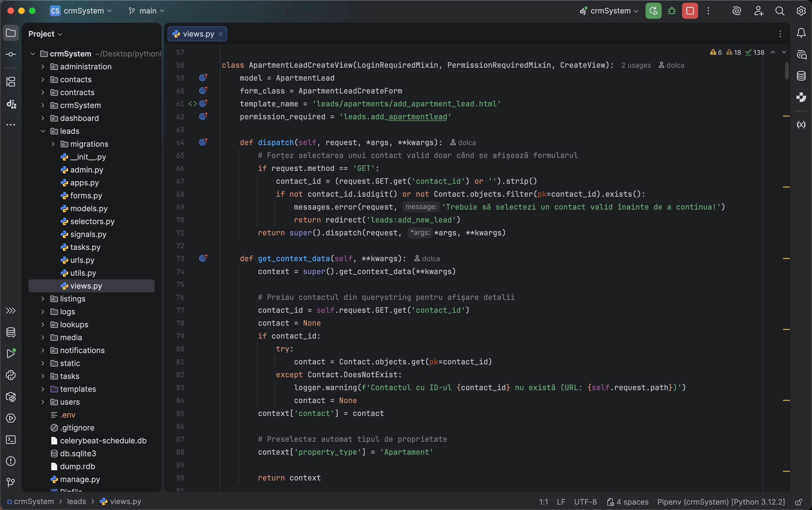
Task: Click the notifications bell
Action: point(801,33)
